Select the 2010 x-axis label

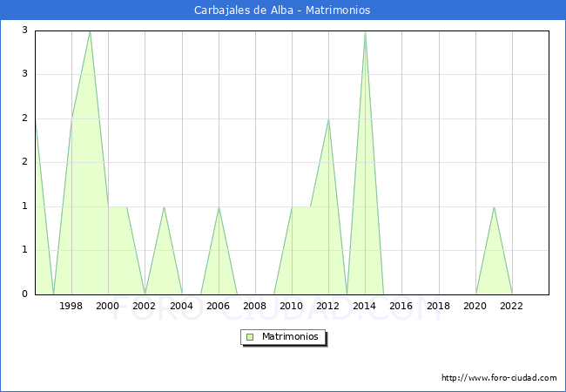[292, 306]
